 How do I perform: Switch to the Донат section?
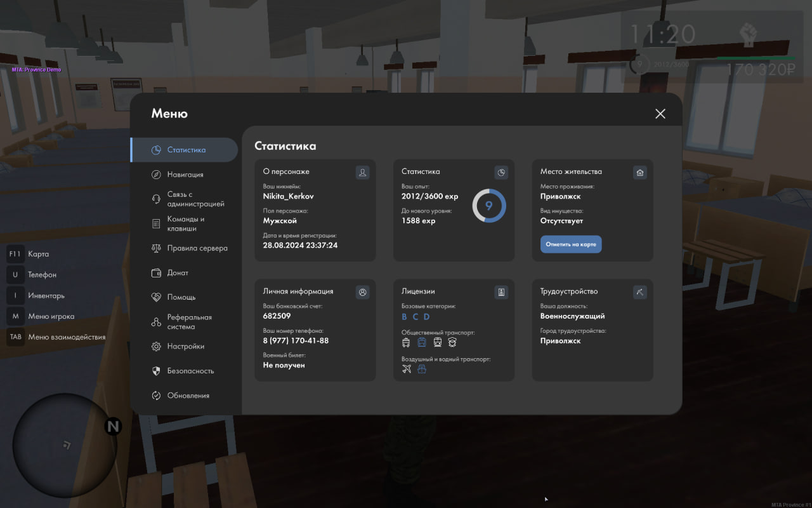tap(178, 273)
